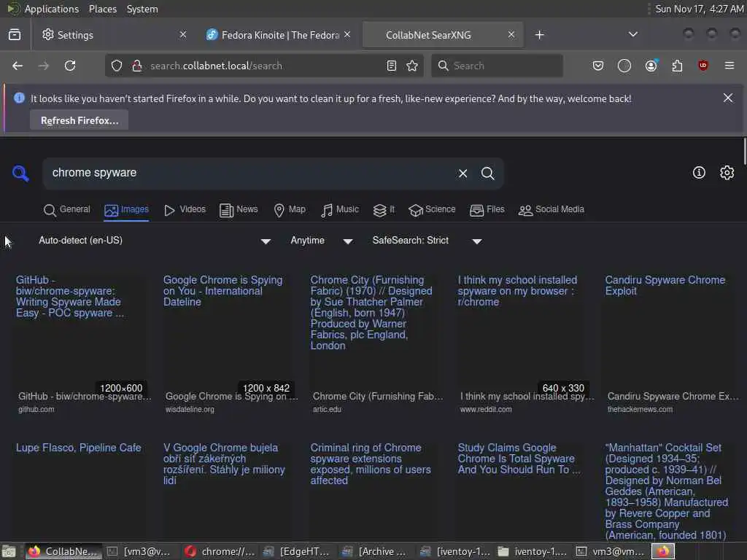This screenshot has height=560, width=747.
Task: Submit search with the magnifier icon
Action: [x=488, y=174]
